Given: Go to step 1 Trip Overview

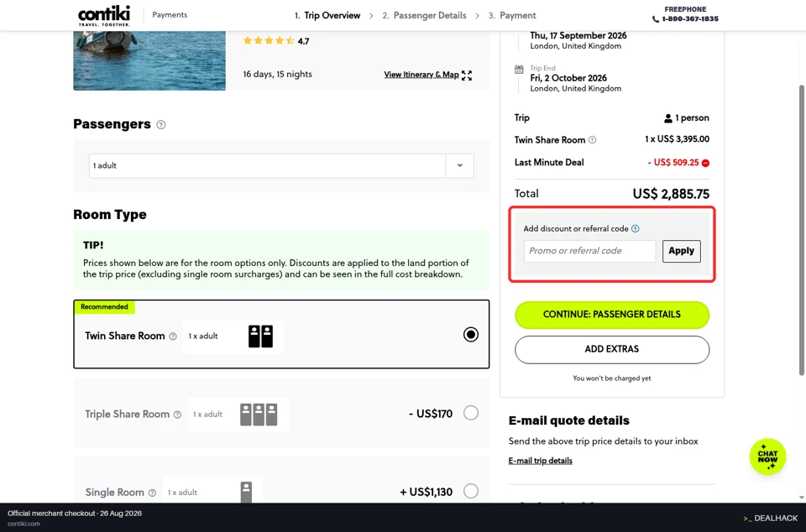Looking at the screenshot, I should click(x=327, y=15).
